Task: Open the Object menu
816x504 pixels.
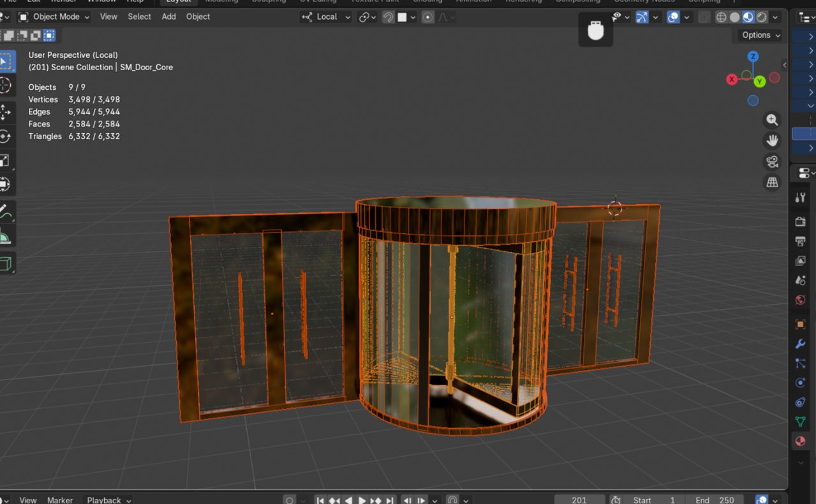Action: [x=198, y=17]
